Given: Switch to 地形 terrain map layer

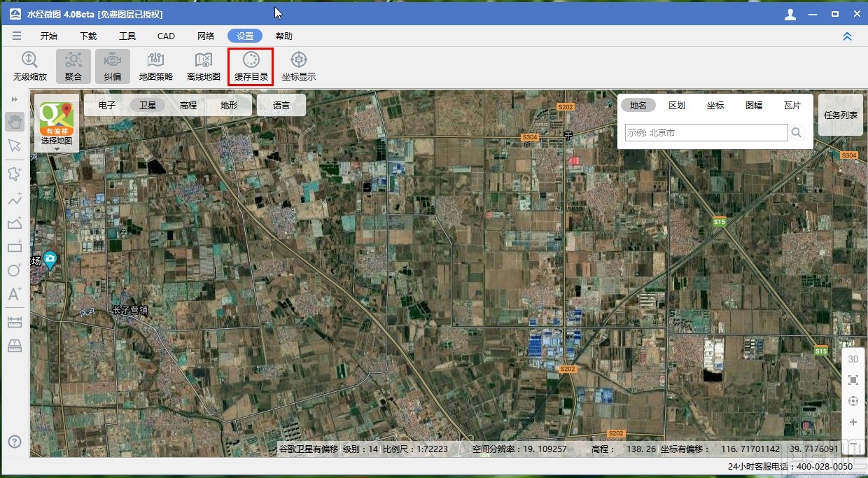Looking at the screenshot, I should point(229,106).
